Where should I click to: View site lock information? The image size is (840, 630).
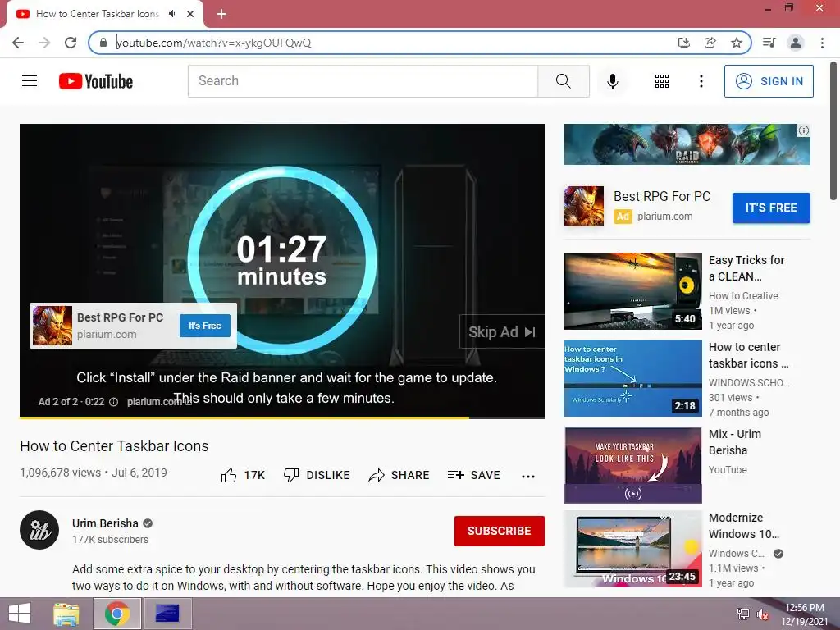coord(103,43)
